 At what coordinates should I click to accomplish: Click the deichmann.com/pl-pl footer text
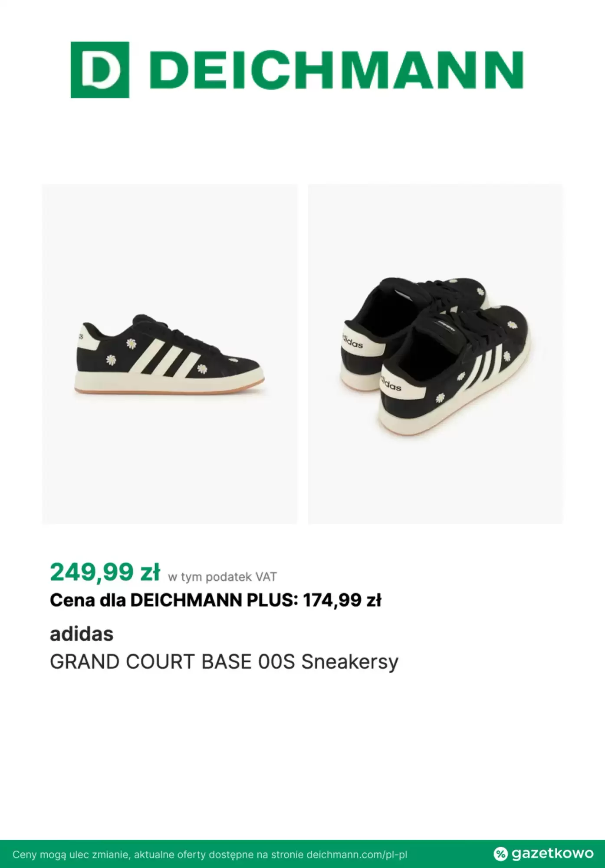pyautogui.click(x=357, y=855)
